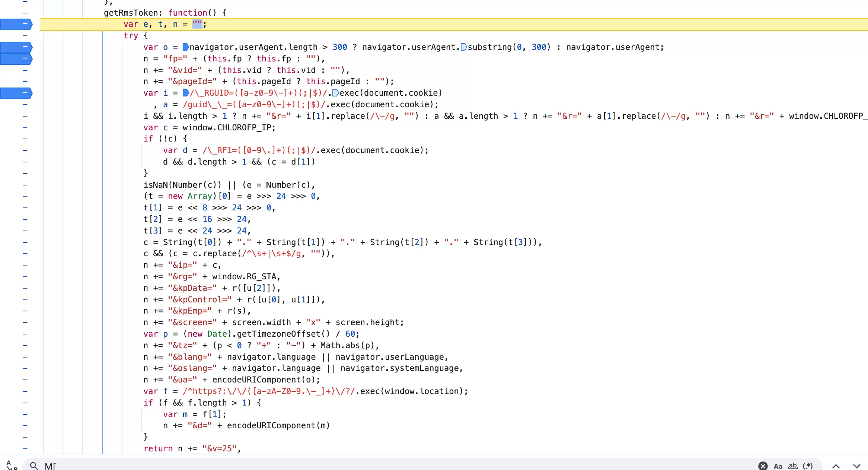868x470 pixels.
Task: Jump to previous search match arrow
Action: (x=836, y=466)
